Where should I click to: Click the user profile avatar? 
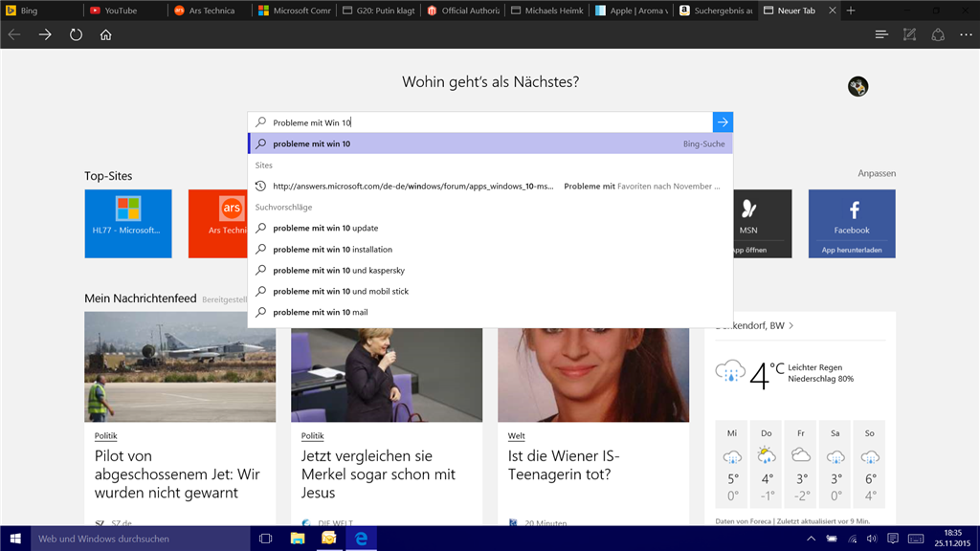[857, 86]
